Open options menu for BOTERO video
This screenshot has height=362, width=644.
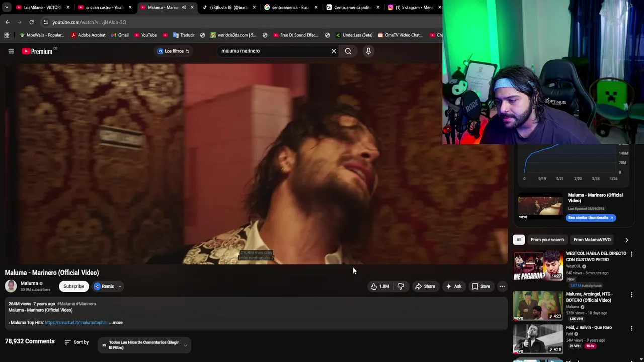[632, 295]
